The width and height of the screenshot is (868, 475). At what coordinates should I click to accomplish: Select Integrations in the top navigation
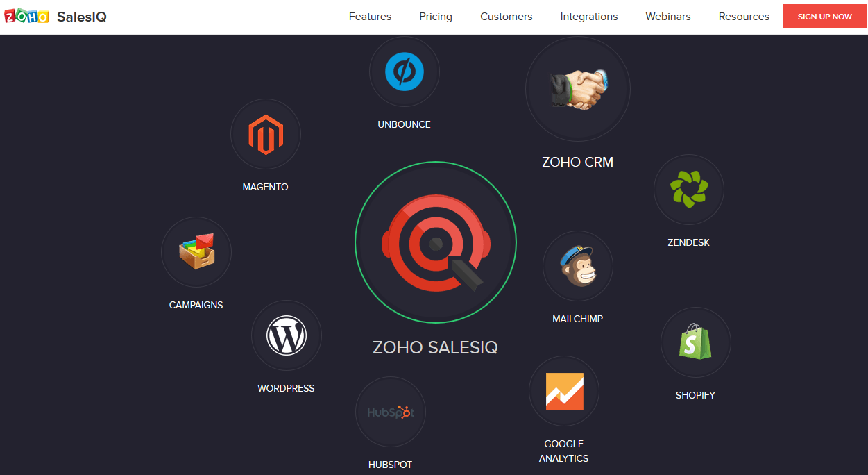(x=589, y=17)
